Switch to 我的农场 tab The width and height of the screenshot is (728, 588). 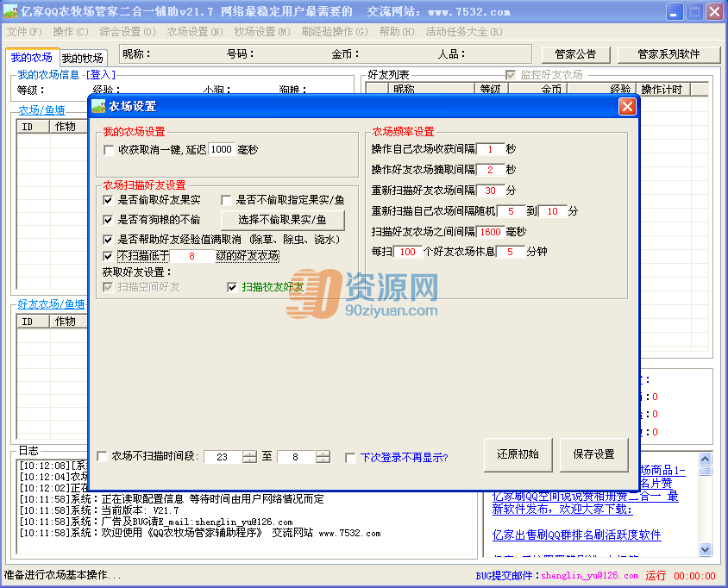pos(32,57)
